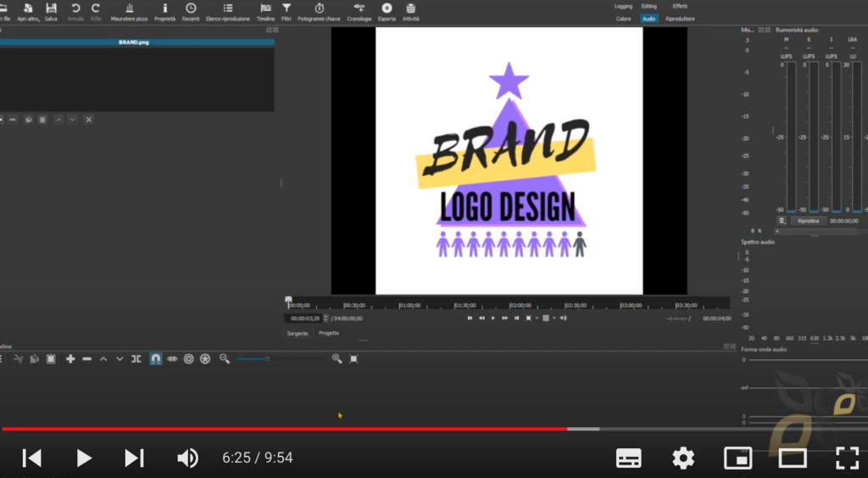Toggle scrub while dragging
The image size is (868, 478).
[172, 359]
